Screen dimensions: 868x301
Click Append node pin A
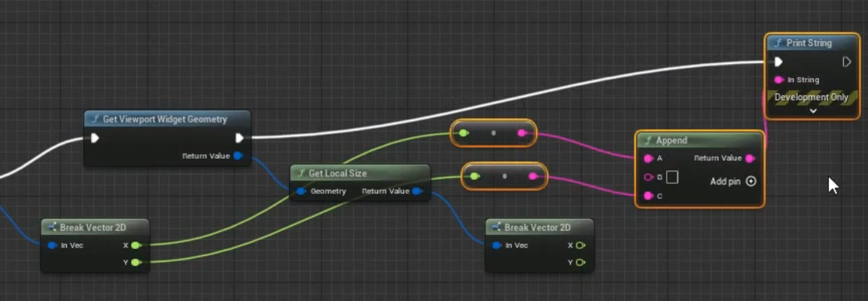pos(648,158)
